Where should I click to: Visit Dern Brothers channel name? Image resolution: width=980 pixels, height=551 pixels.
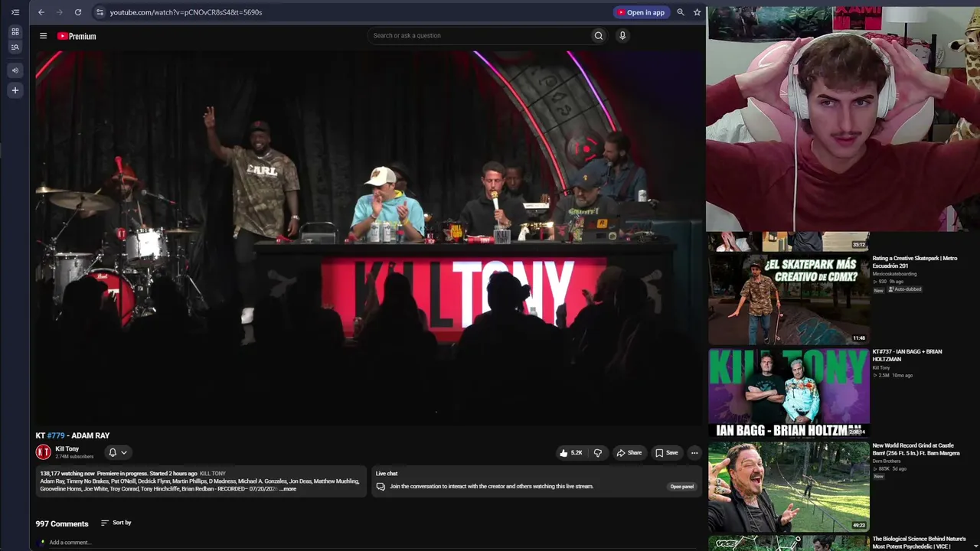point(887,461)
